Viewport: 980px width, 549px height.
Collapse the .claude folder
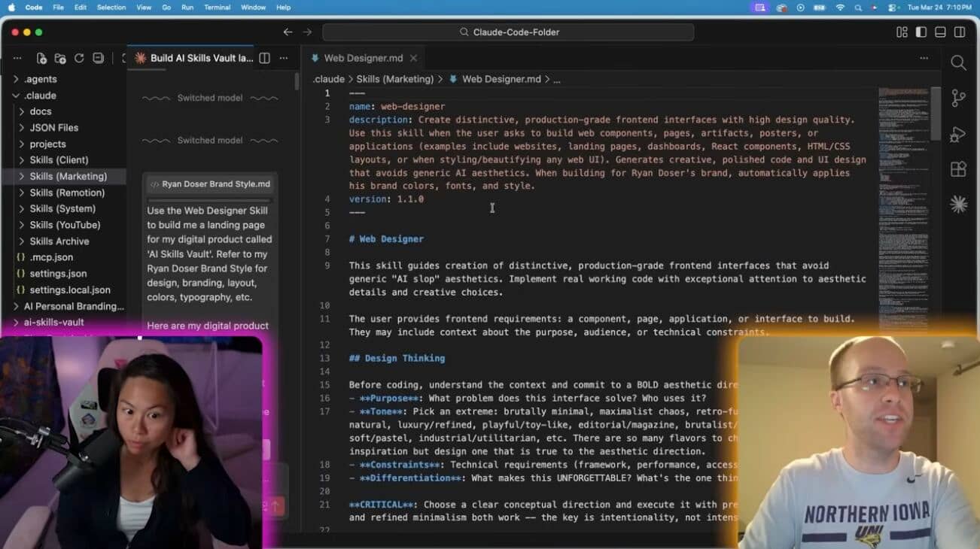(40, 96)
